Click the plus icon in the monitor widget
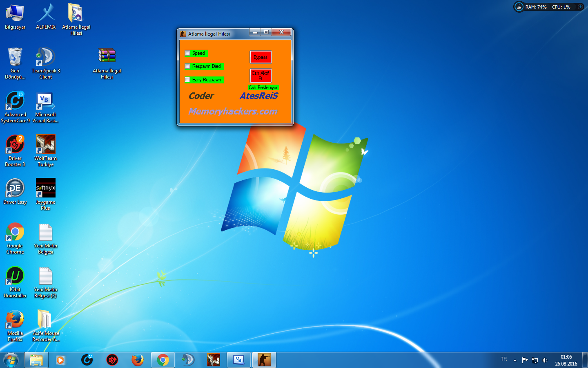Viewport: 588px width, 368px height. [580, 7]
